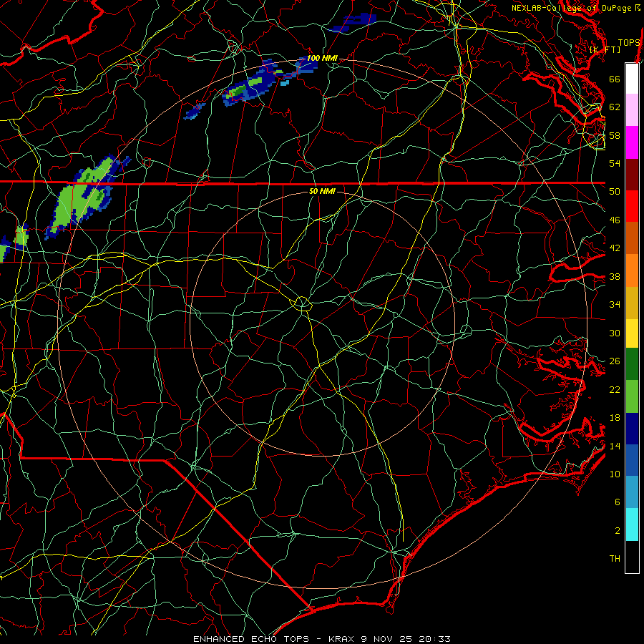Click the dark green legend swatch
Screen dimensions: 644x644
click(x=632, y=364)
